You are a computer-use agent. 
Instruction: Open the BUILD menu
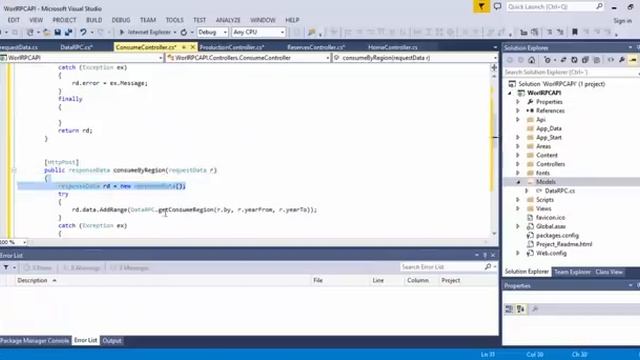(x=94, y=20)
